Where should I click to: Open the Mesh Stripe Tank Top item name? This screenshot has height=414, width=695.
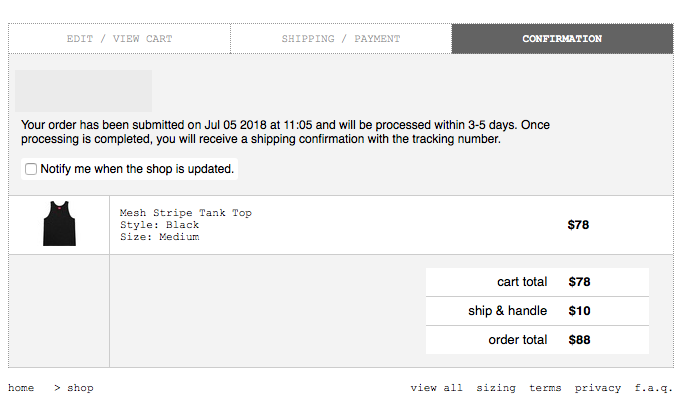[186, 213]
